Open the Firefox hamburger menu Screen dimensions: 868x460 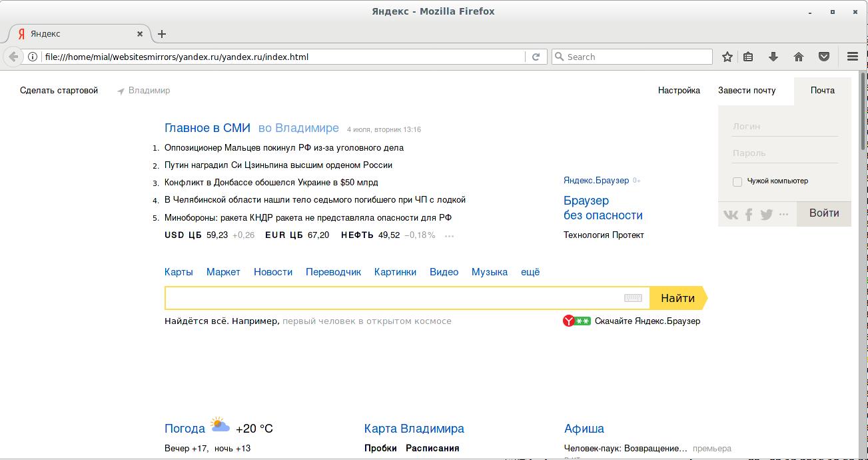[853, 57]
